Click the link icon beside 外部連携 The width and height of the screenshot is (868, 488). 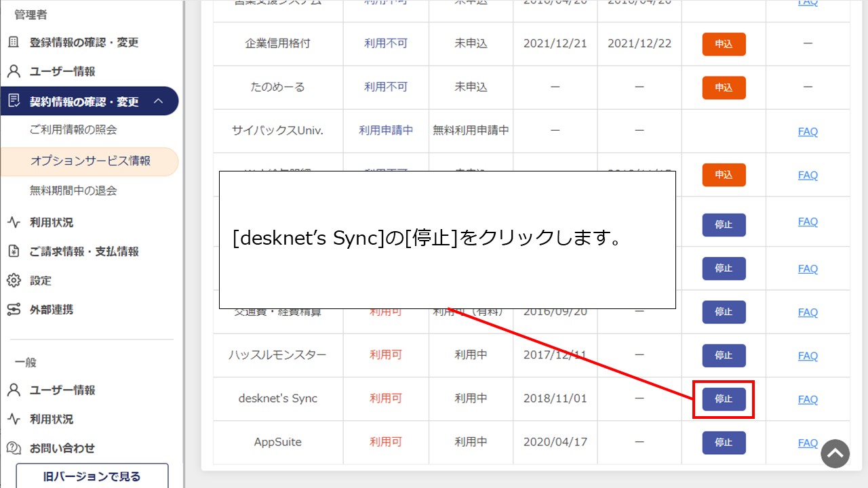pos(14,310)
